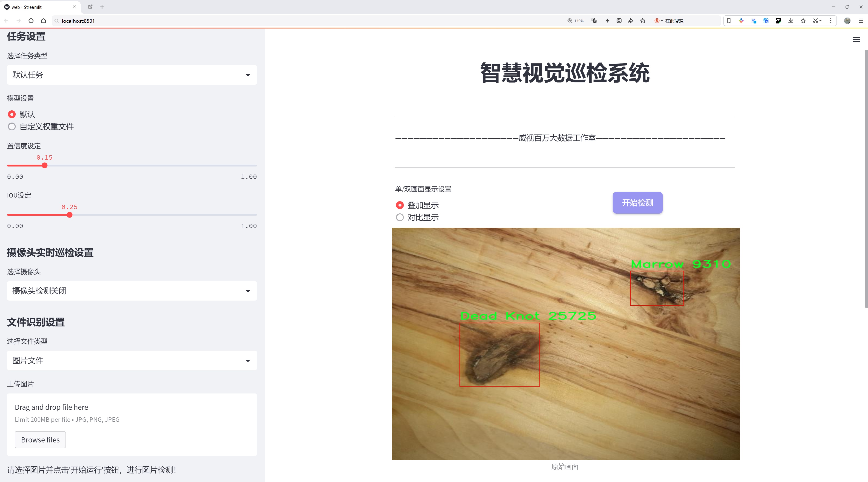Click the 任务设置 sidebar heading
The width and height of the screenshot is (868, 482).
[x=26, y=36]
